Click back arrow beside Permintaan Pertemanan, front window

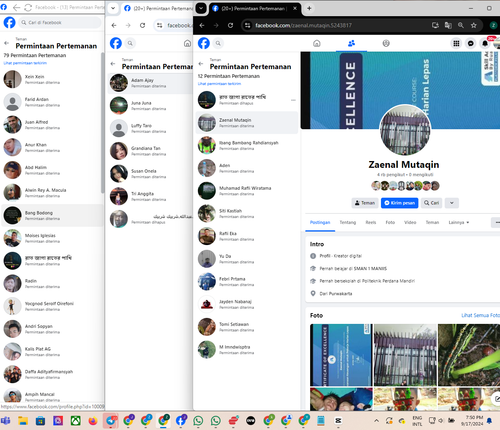tap(201, 64)
